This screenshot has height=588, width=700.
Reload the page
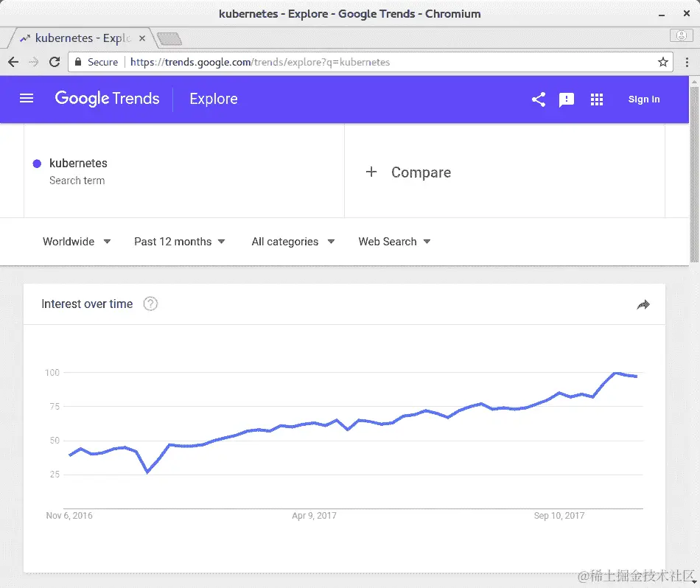(x=55, y=62)
